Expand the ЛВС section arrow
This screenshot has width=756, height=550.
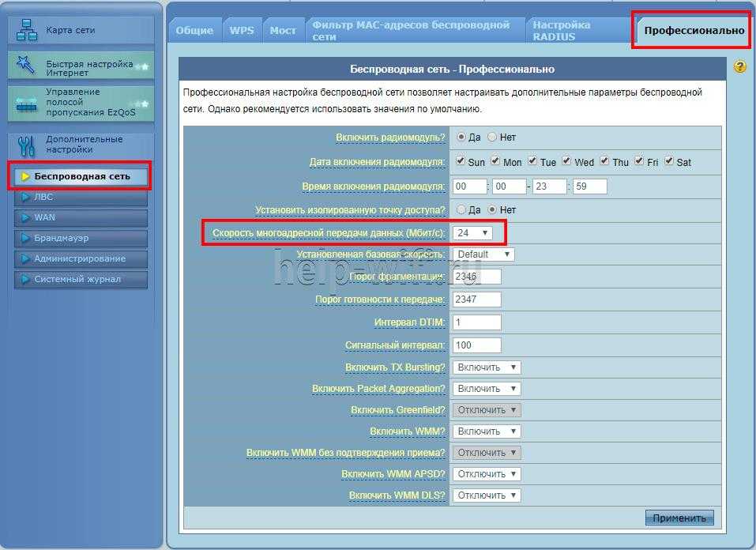pos(26,197)
